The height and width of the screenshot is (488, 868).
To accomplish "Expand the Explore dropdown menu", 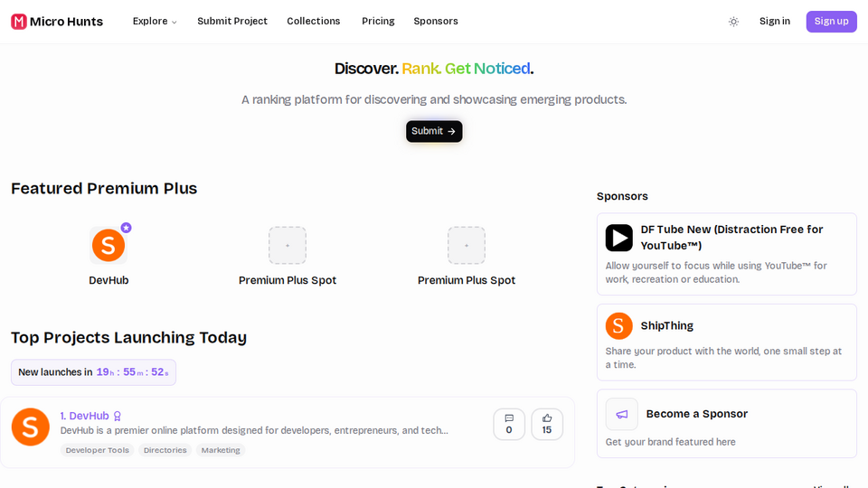I will tap(155, 21).
